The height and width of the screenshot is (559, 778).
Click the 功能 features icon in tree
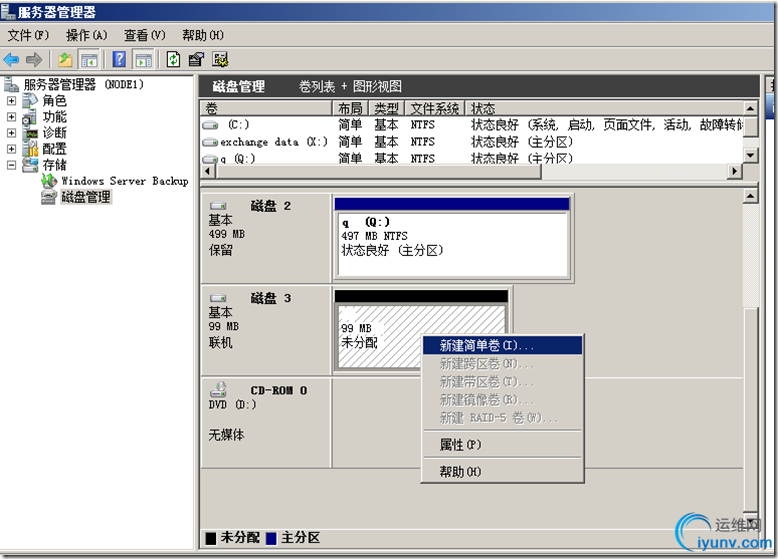[x=30, y=117]
